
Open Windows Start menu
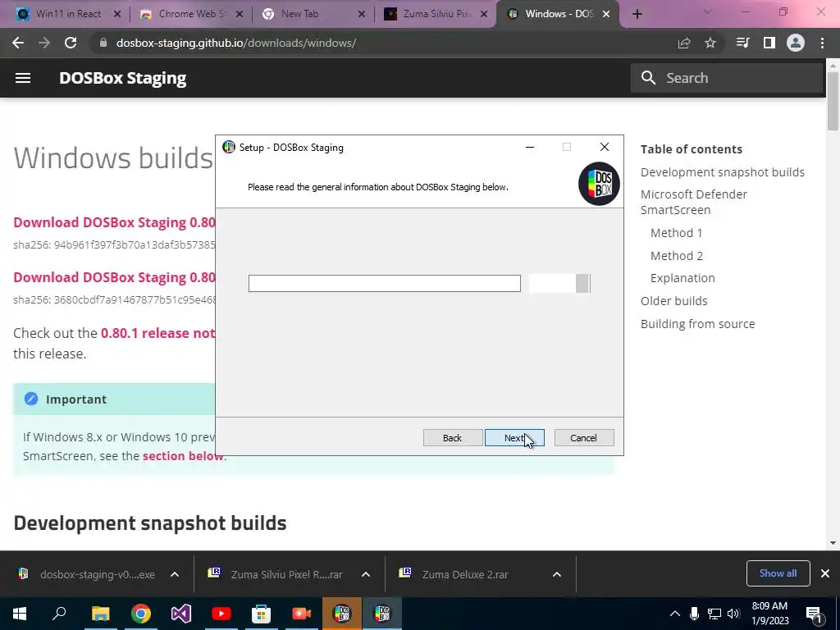tap(20, 614)
